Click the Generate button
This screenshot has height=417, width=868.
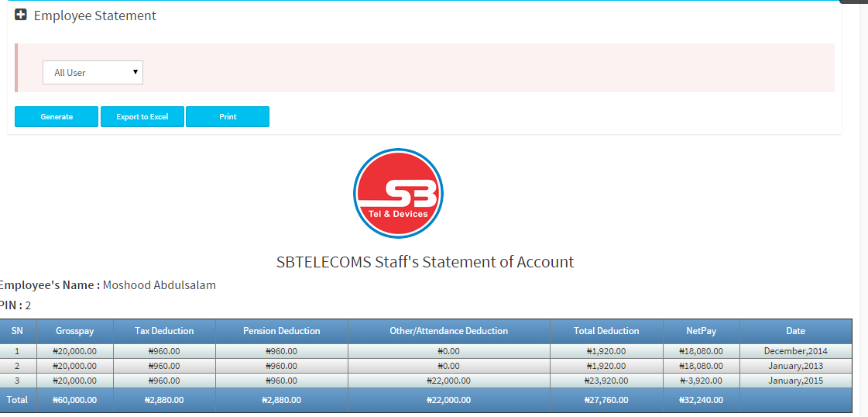[x=57, y=117]
